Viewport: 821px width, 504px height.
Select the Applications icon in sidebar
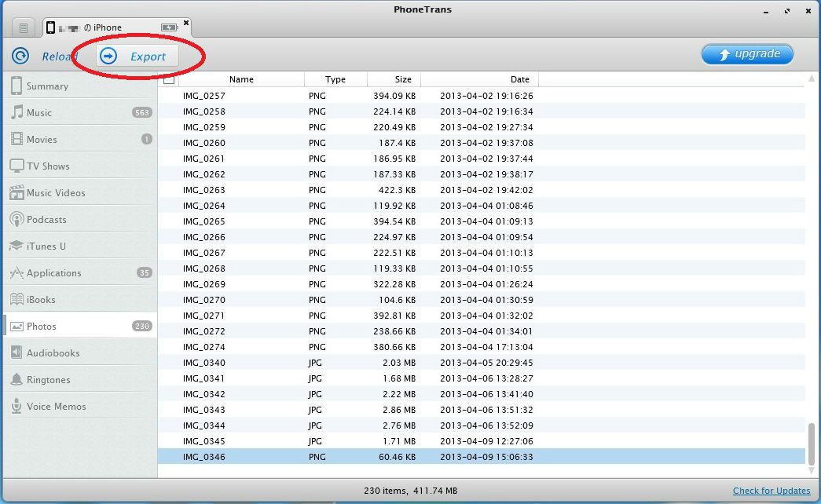pos(16,272)
